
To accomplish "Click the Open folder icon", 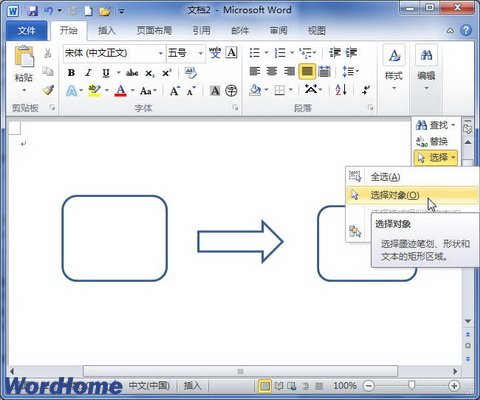I will coord(105,11).
